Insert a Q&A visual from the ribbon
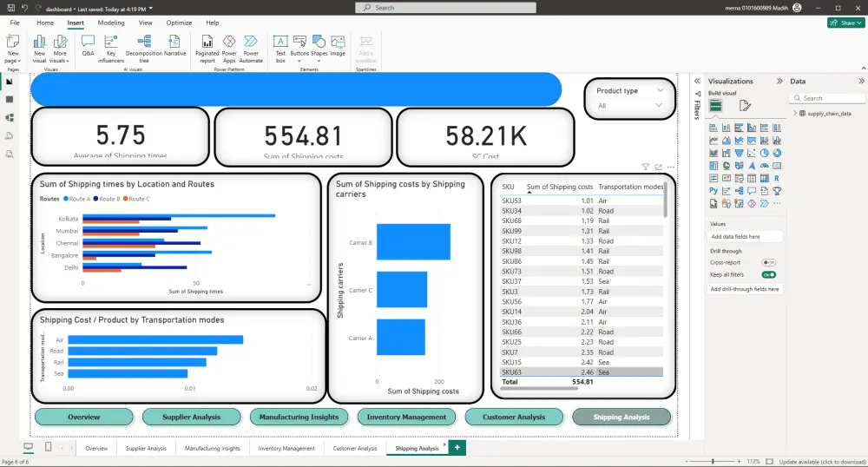The image size is (868, 467). pos(88,47)
